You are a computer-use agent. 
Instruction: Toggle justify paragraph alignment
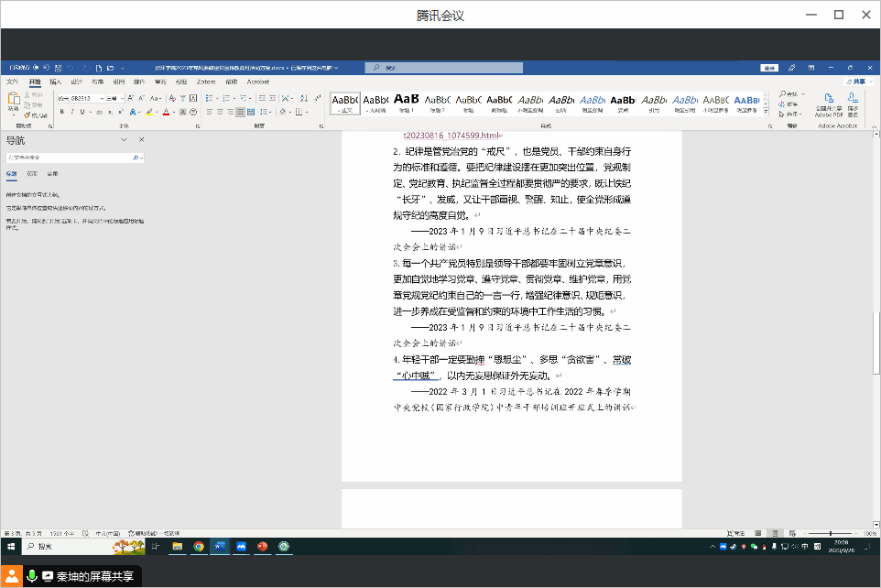point(240,112)
